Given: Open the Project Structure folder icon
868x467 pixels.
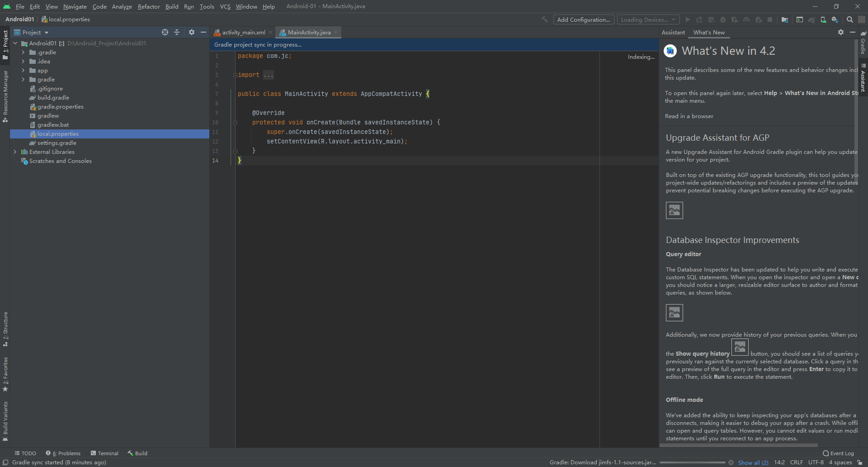Looking at the screenshot, I should [785, 19].
